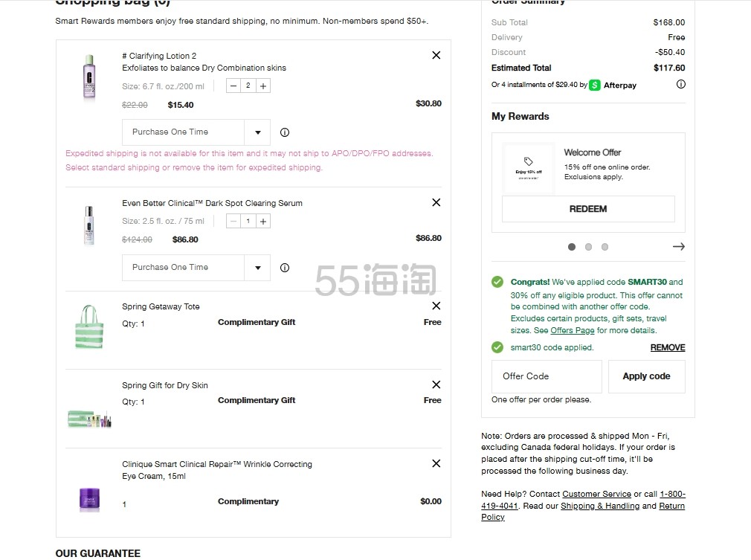Image resolution: width=751 pixels, height=560 pixels.
Task: Increase Dark Spot Clearing Serum quantity
Action: tap(263, 221)
